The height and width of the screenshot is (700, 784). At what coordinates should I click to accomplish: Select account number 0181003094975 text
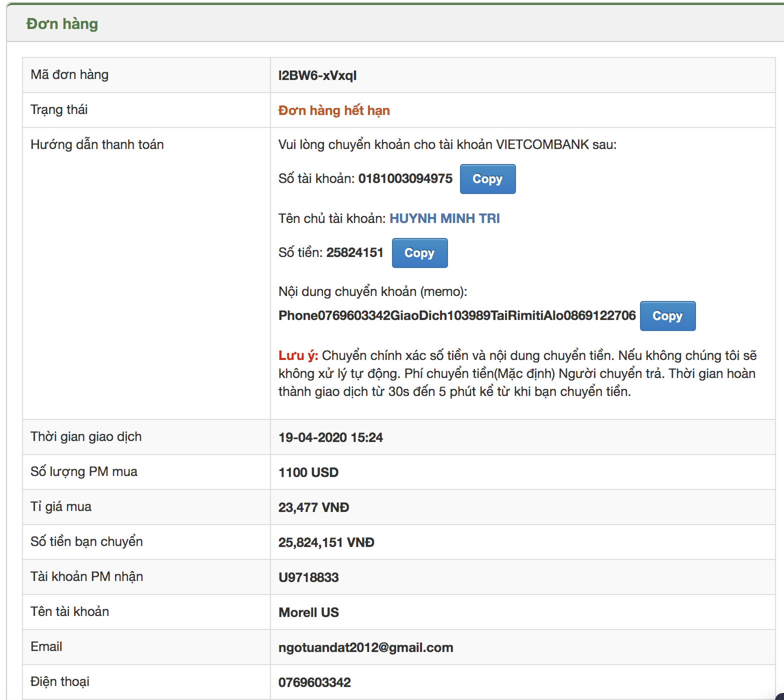click(405, 178)
